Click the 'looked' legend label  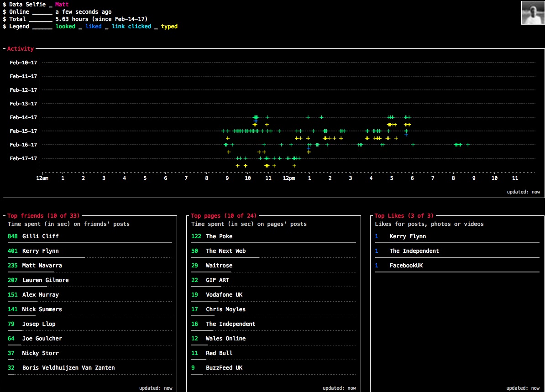click(x=65, y=26)
